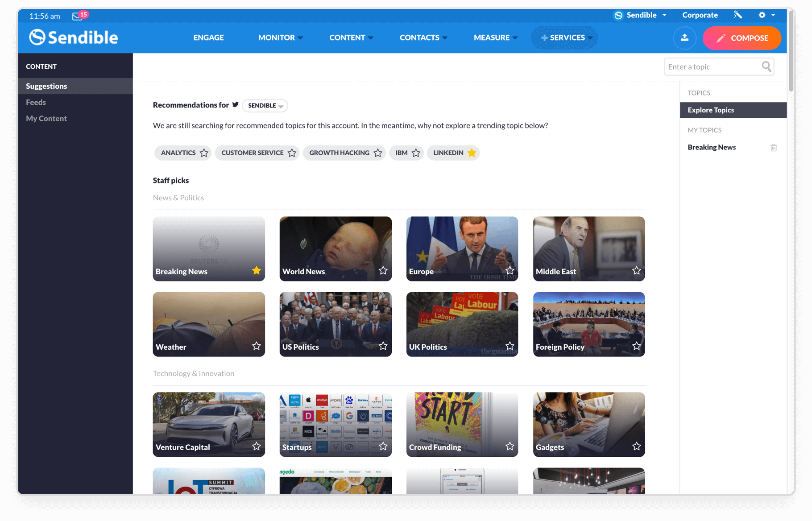Open the US Politics topic card
812x521 pixels.
336,324
